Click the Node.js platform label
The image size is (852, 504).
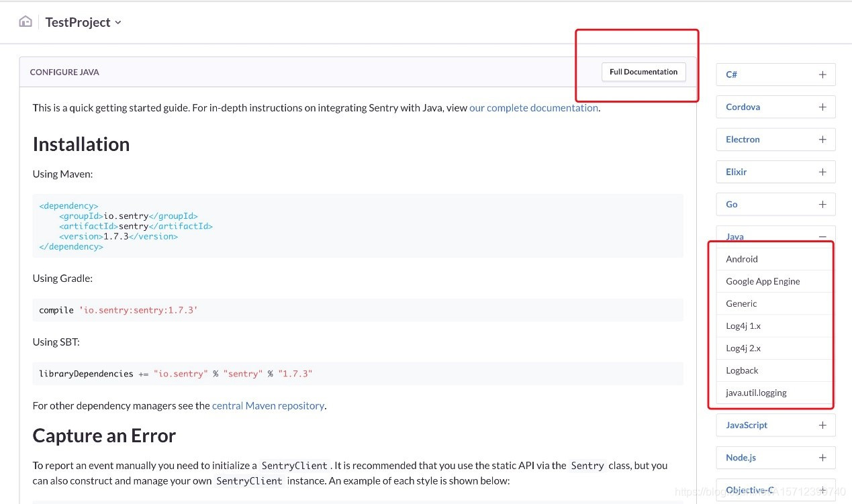pos(741,457)
